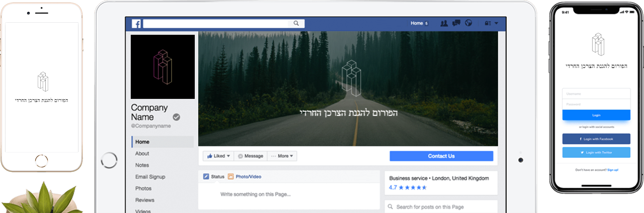Click the Contact Us button
The width and height of the screenshot is (644, 213).
tap(441, 156)
